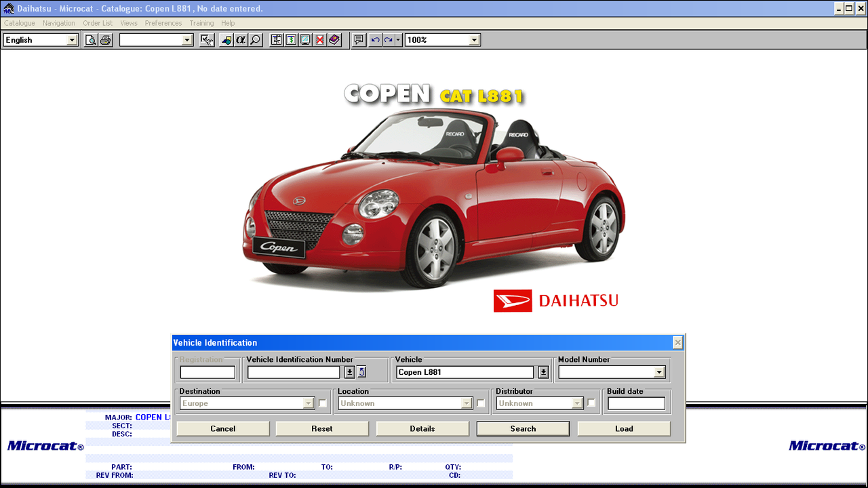The width and height of the screenshot is (868, 488).
Task: Open the Vehicle list down-arrow button
Action: point(543,372)
